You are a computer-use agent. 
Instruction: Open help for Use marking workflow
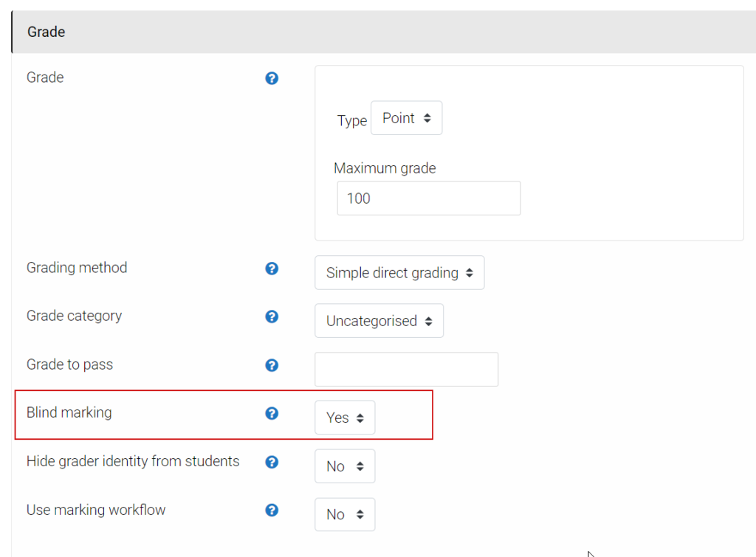point(272,511)
